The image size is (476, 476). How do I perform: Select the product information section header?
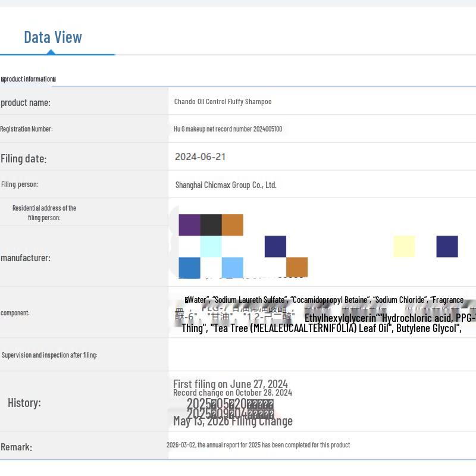tap(28, 79)
